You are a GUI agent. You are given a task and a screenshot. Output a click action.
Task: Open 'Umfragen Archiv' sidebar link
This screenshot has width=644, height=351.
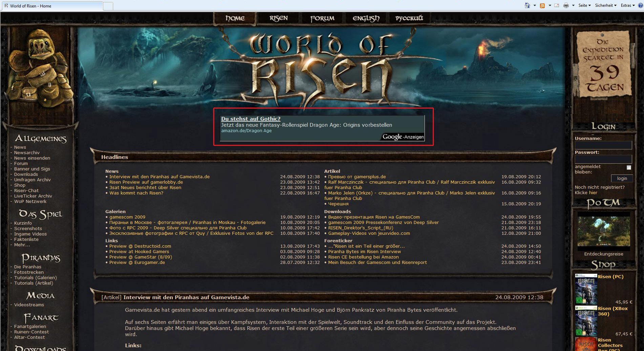coord(33,180)
